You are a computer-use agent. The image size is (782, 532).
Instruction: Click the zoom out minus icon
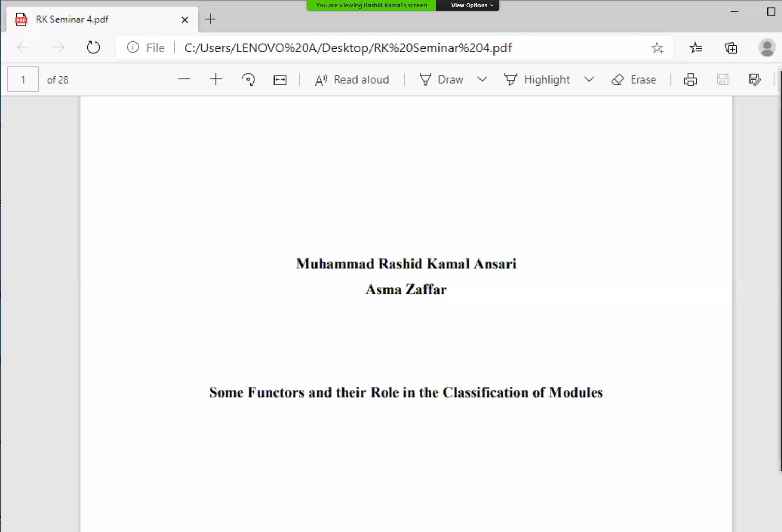[184, 79]
